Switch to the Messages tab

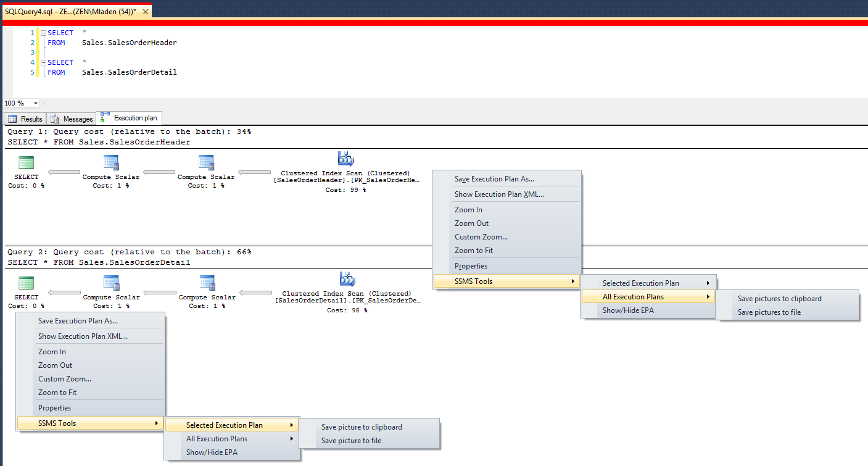pyautogui.click(x=72, y=119)
